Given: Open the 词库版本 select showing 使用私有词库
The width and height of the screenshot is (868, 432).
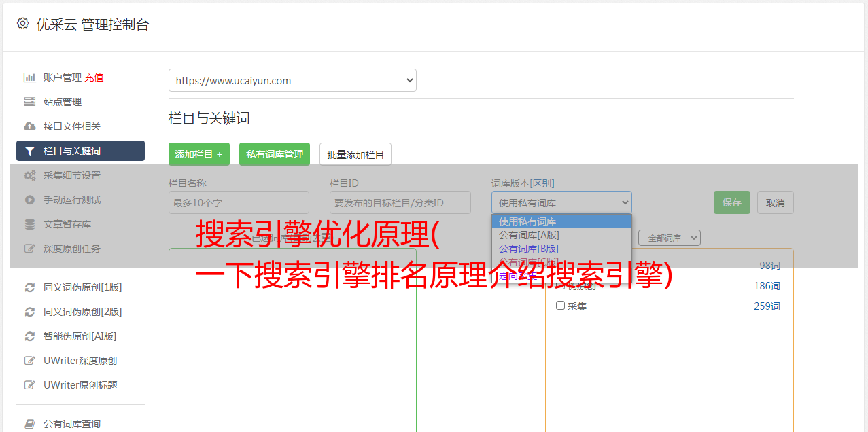Looking at the screenshot, I should 561,202.
